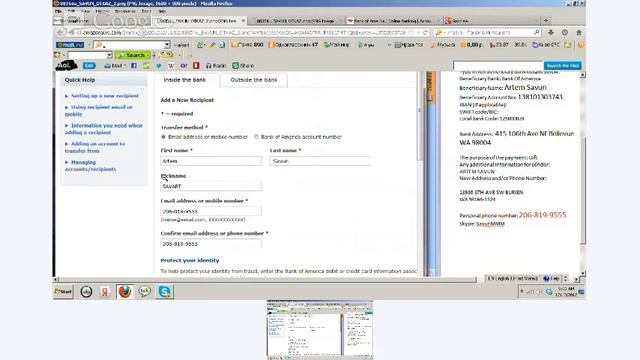The width and height of the screenshot is (640, 360).
Task: Click the right pane vertical scrollbar
Action: (x=582, y=174)
